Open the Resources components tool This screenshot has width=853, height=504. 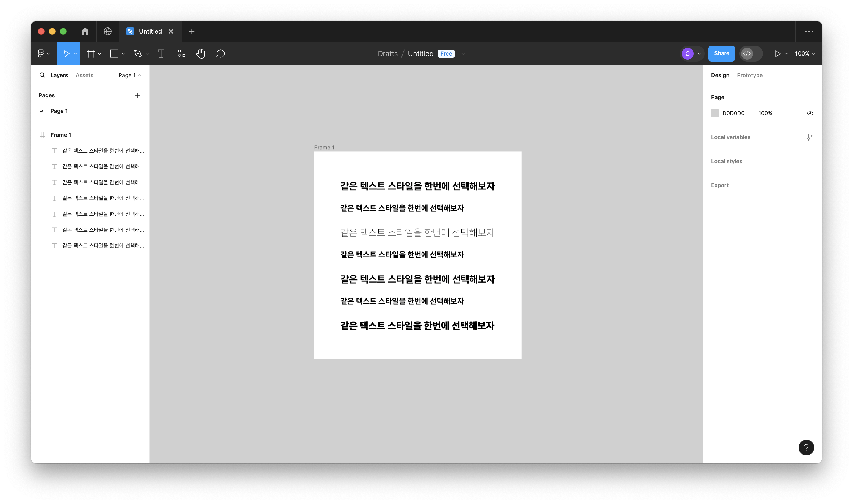[181, 54]
